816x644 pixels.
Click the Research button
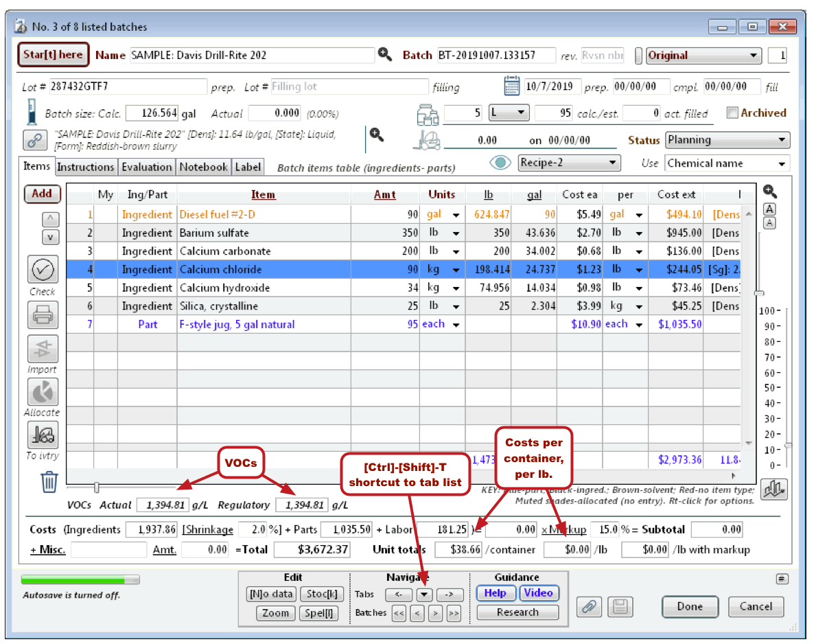pos(517,612)
